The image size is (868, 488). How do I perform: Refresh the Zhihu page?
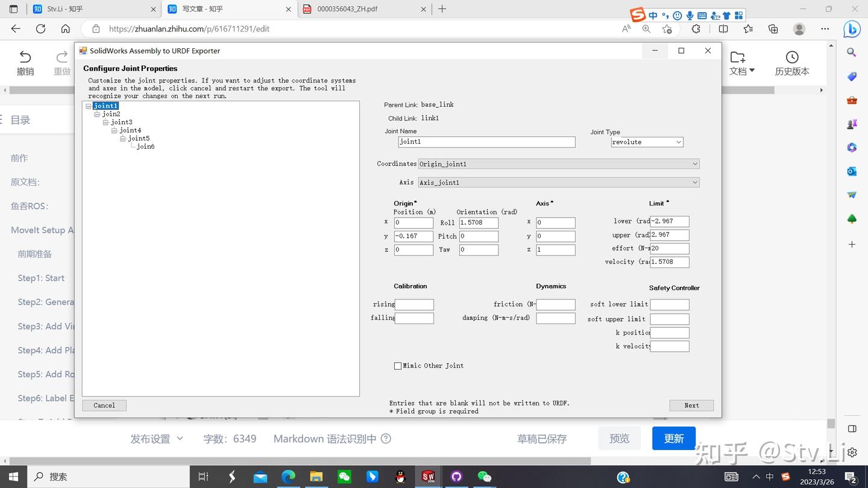(40, 29)
